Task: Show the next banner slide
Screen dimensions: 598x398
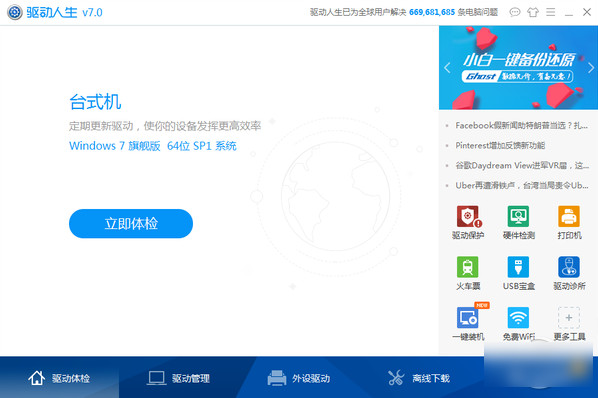Action: tap(591, 68)
